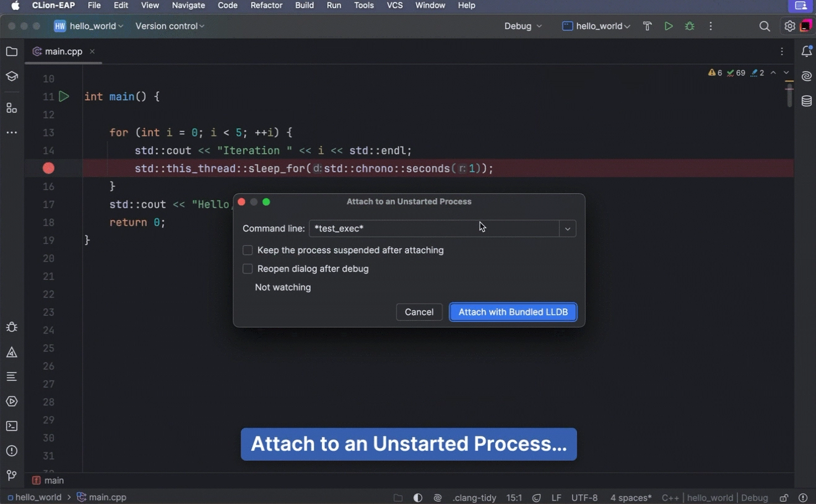Remove the breakpoint on line 15
816x504 pixels.
click(x=49, y=168)
